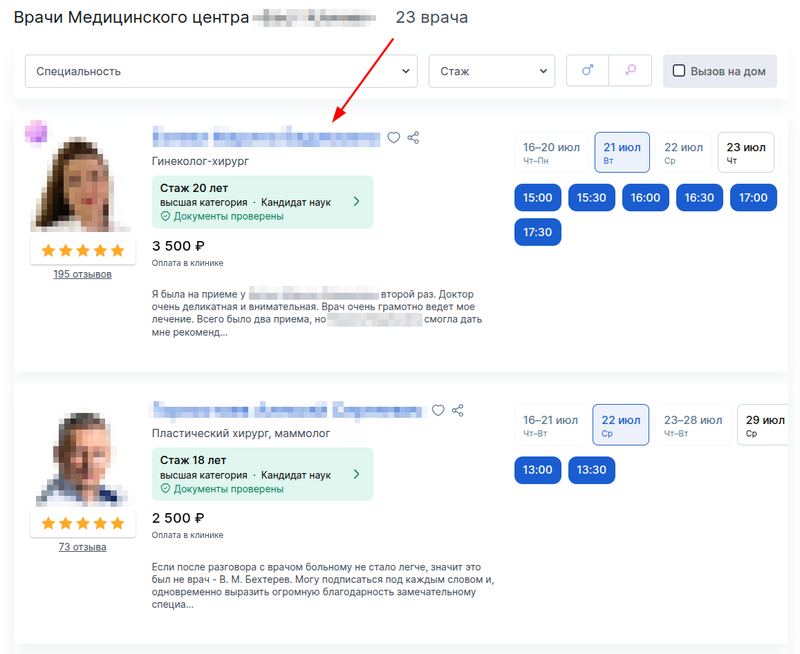Screen dimensions: 800x654
Task: Select the 22 июл Ср tab for the gynecologist
Action: tap(683, 153)
